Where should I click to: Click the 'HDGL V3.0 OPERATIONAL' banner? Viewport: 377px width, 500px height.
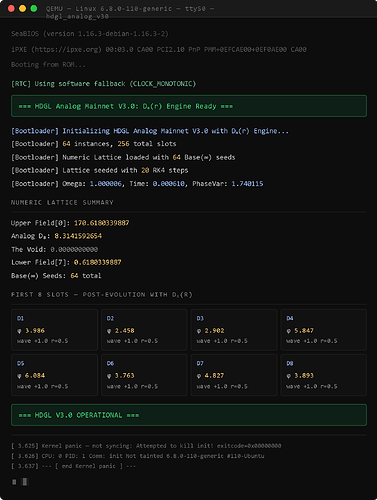tap(189, 415)
